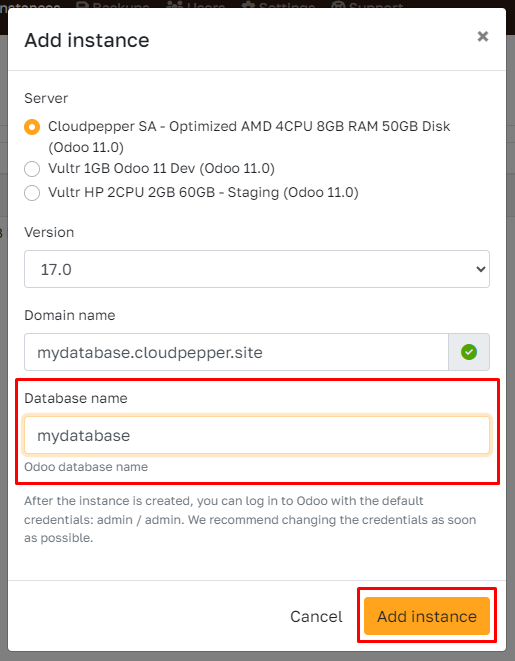
Task: Choose Vultr HP 2CPU 2GB 60GB Staging server
Action: point(32,193)
